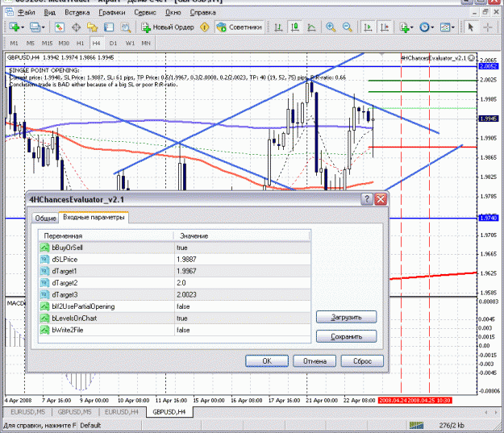The image size is (504, 433).
Task: Select the M1 timeframe
Action: 15,43
